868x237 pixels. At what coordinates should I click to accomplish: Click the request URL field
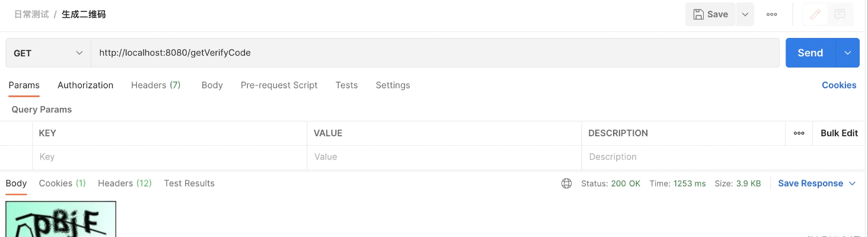(x=435, y=53)
